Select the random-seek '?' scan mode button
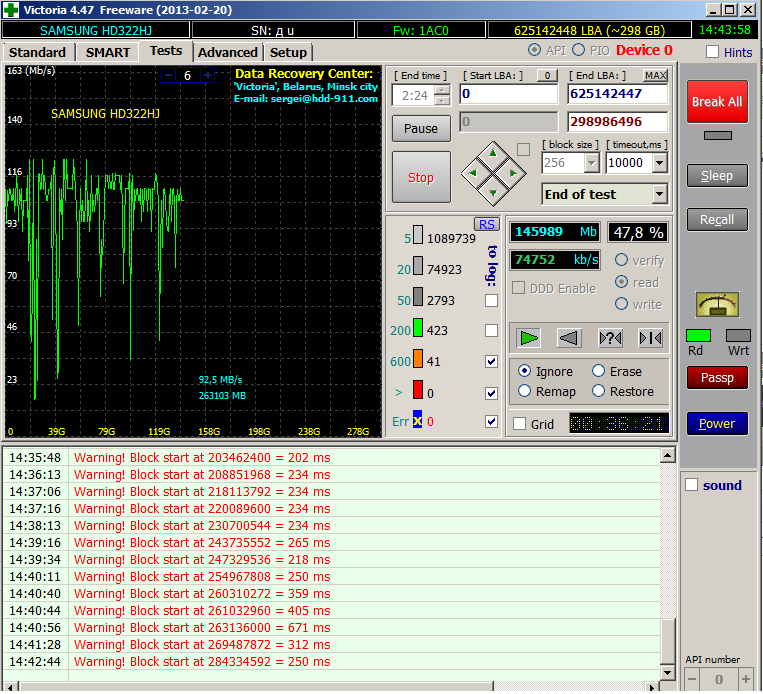The width and height of the screenshot is (763, 694). 610,338
